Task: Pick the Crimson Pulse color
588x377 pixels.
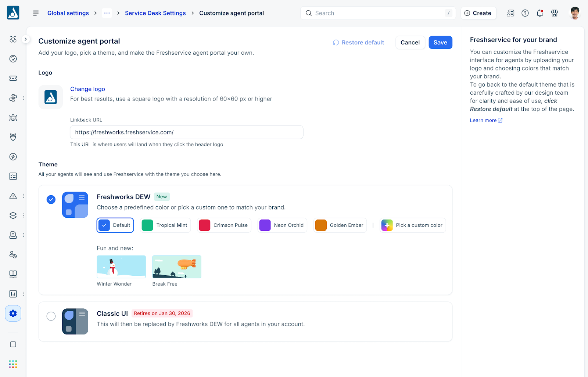Action: (x=224, y=225)
